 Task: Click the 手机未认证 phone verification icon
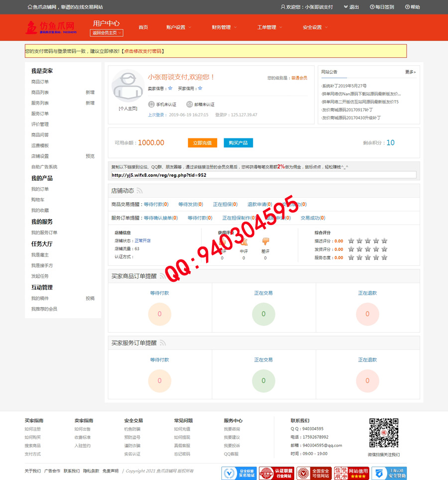pyautogui.click(x=151, y=105)
